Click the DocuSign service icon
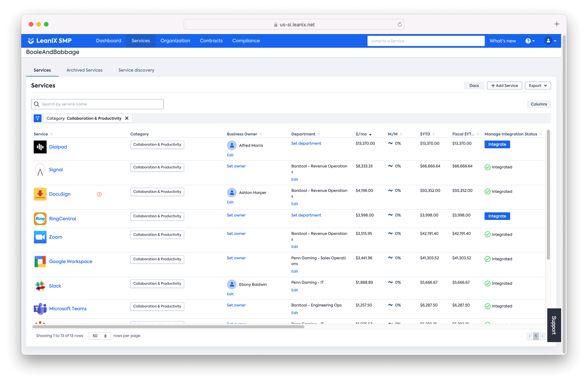Screen dimensions: 588x383 coord(40,194)
